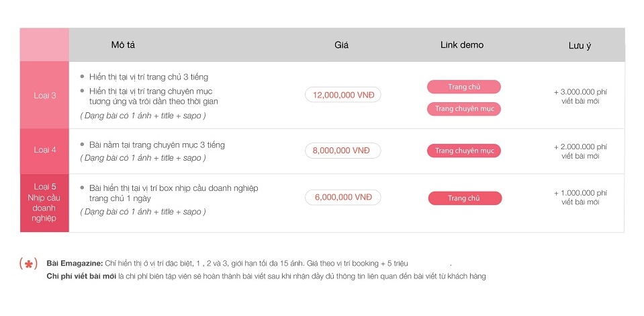
Task: Click the +2.000.000 phí viết bài note
Action: click(580, 151)
